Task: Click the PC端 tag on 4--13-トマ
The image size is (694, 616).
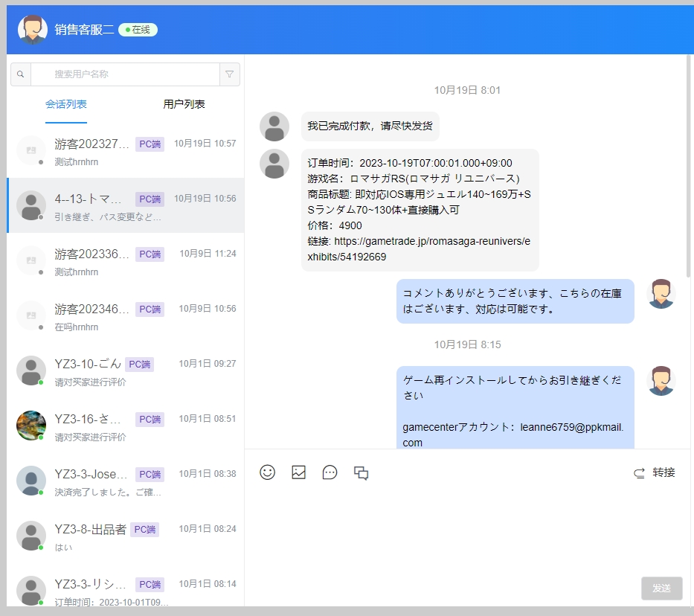Action: tap(150, 199)
